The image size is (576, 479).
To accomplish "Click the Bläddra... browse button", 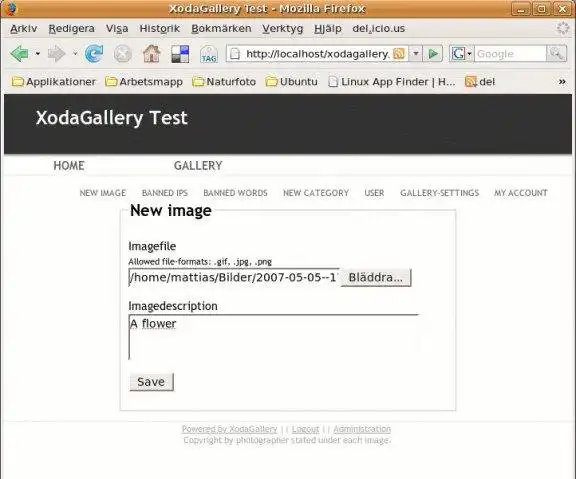I will click(376, 277).
